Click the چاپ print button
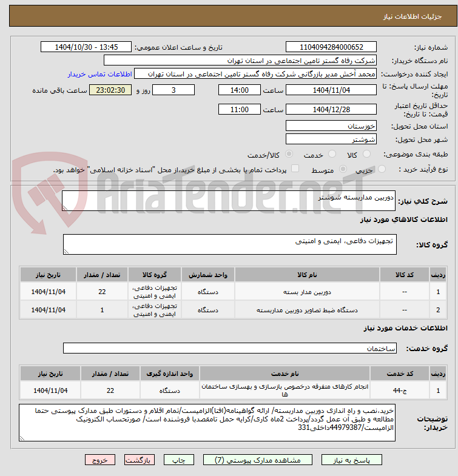 click(x=178, y=460)
